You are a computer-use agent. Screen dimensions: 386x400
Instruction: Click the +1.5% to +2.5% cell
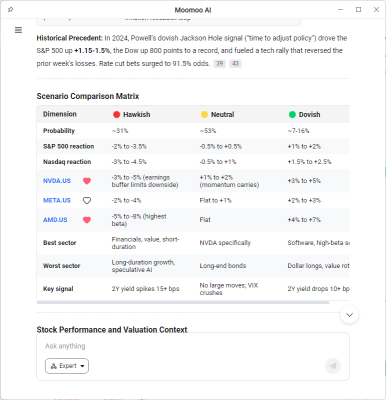click(309, 162)
